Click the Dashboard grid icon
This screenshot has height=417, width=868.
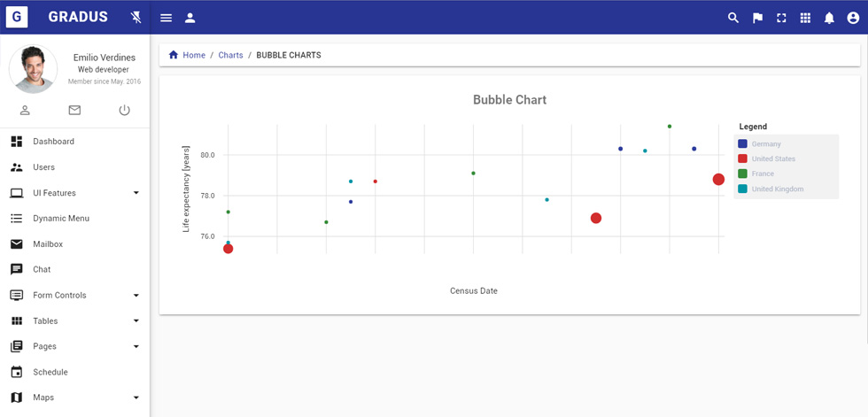tap(17, 142)
